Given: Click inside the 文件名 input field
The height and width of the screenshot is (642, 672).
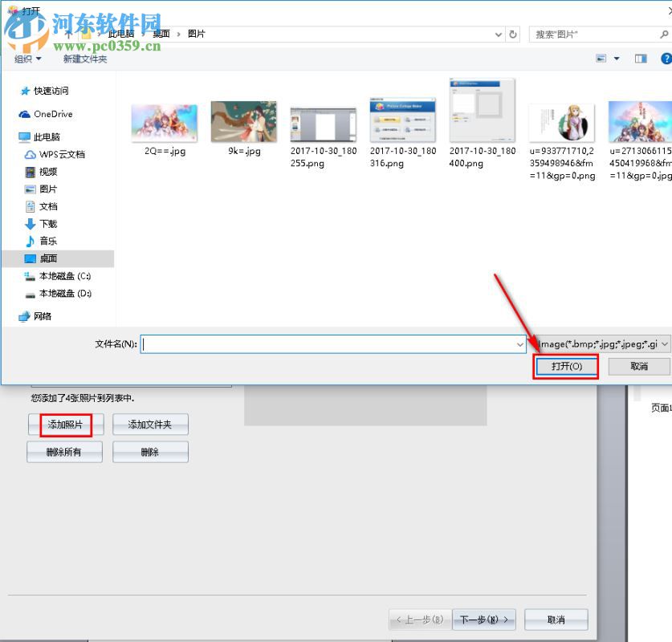Looking at the screenshot, I should click(321, 343).
